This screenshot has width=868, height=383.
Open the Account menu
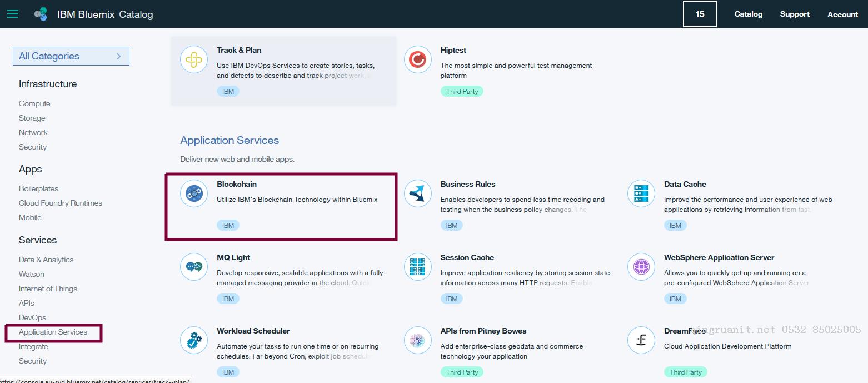(842, 14)
